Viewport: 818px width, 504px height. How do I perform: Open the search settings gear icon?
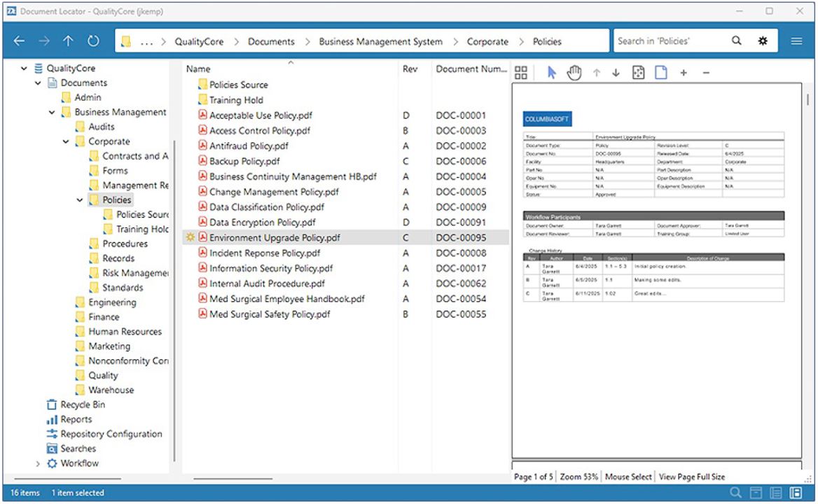pyautogui.click(x=763, y=41)
